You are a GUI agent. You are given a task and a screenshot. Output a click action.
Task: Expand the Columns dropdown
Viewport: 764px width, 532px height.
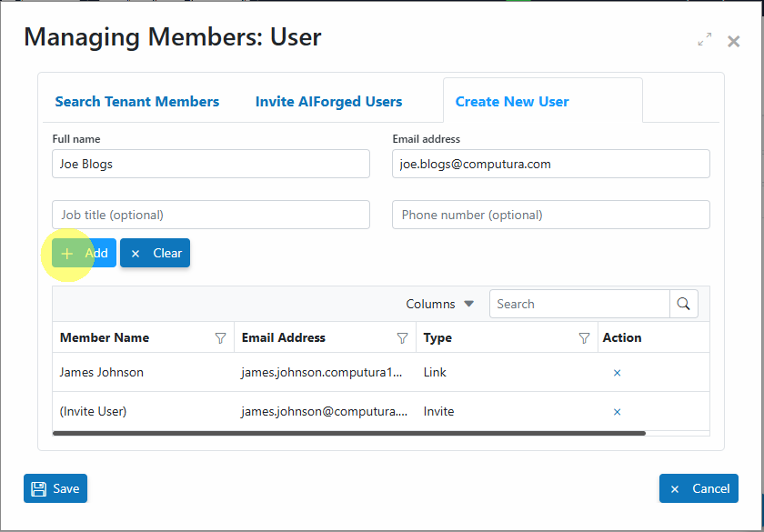439,304
